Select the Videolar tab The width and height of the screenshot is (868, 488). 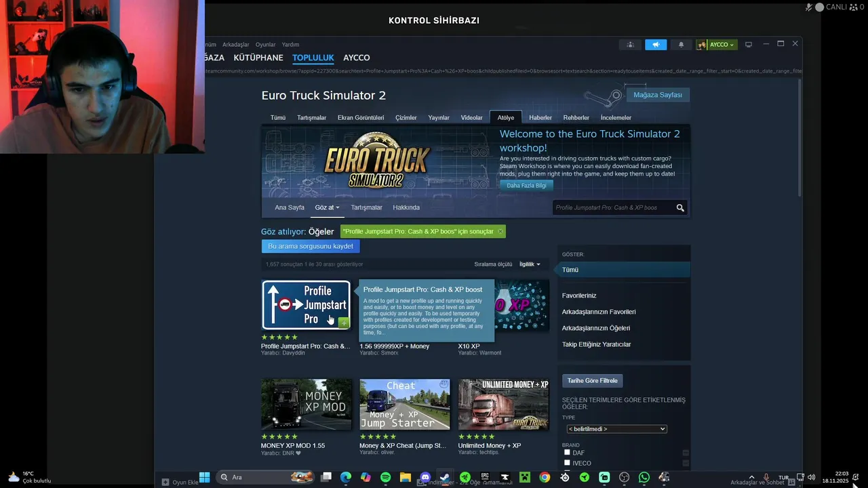(472, 117)
